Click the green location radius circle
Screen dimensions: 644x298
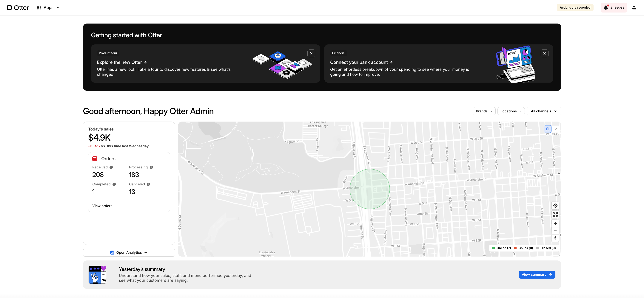pyautogui.click(x=369, y=189)
